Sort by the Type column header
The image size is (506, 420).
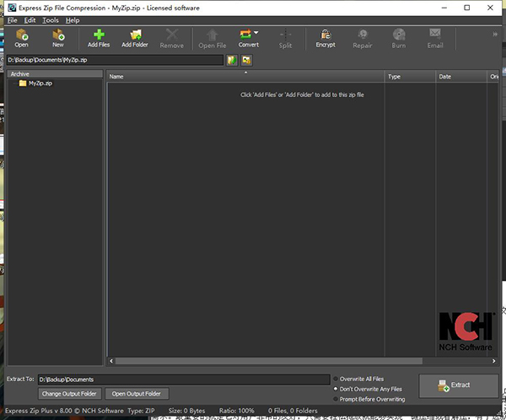click(410, 77)
